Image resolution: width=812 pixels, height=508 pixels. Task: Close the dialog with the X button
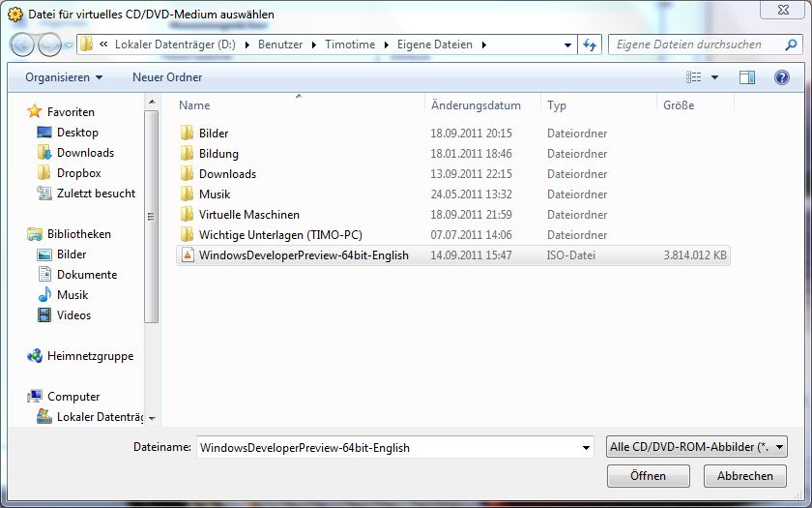click(783, 10)
